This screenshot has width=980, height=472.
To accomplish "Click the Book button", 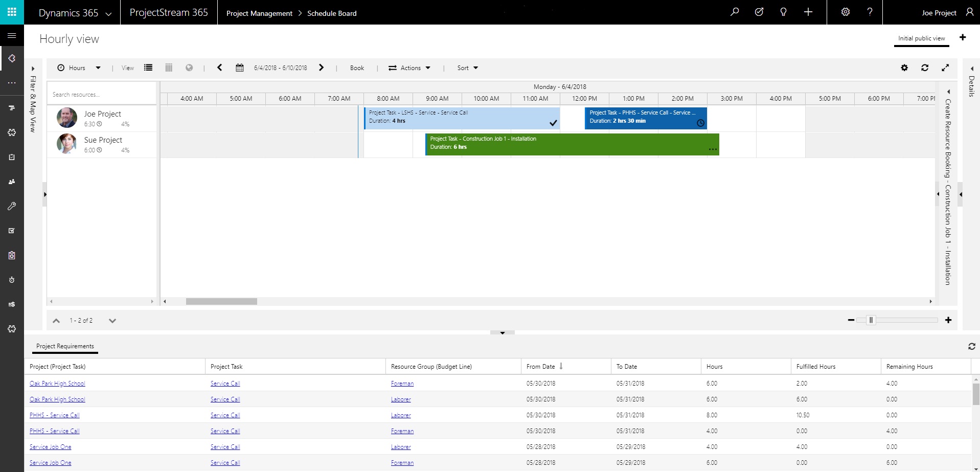I will [357, 68].
